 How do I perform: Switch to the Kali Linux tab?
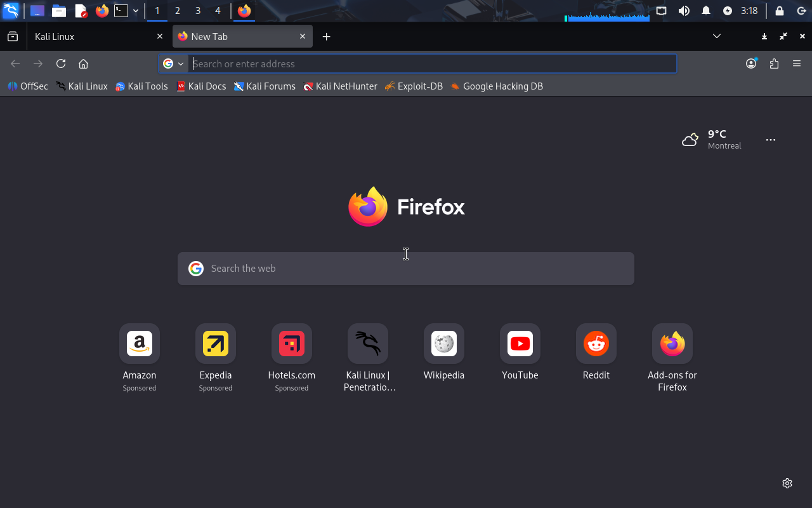coord(92,37)
